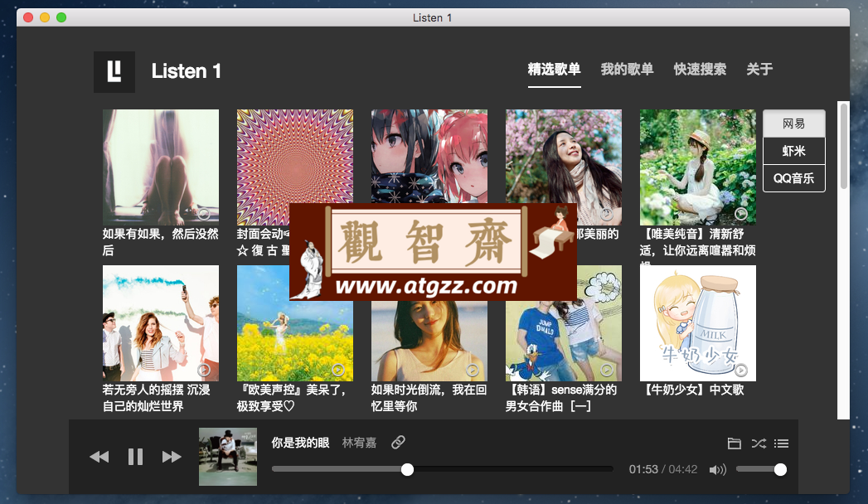Image resolution: width=868 pixels, height=504 pixels.
Task: Click the now playing album art thumbnail
Action: coord(228,457)
